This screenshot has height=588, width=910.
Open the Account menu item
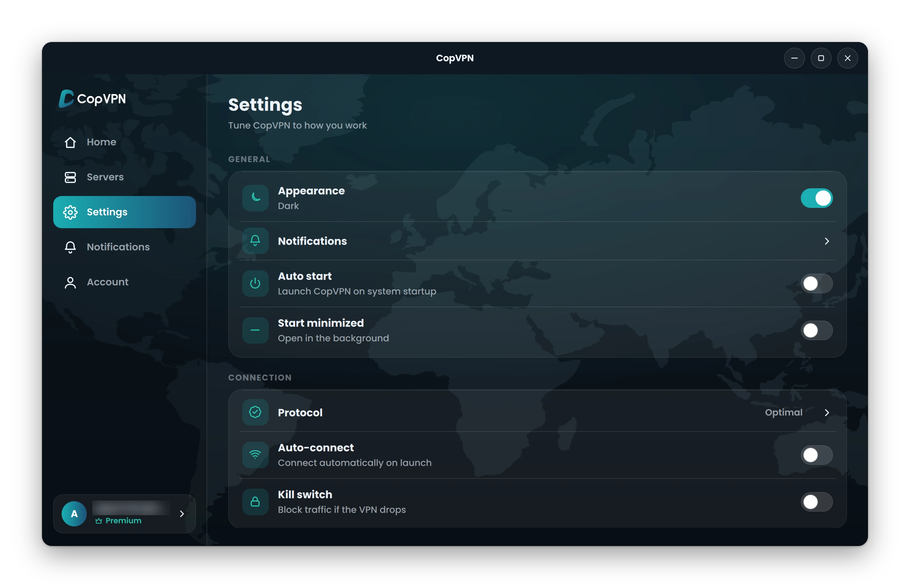125,282
